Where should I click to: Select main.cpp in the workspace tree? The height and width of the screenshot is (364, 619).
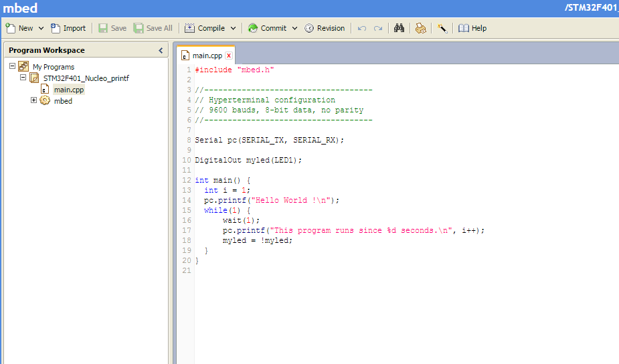click(69, 90)
